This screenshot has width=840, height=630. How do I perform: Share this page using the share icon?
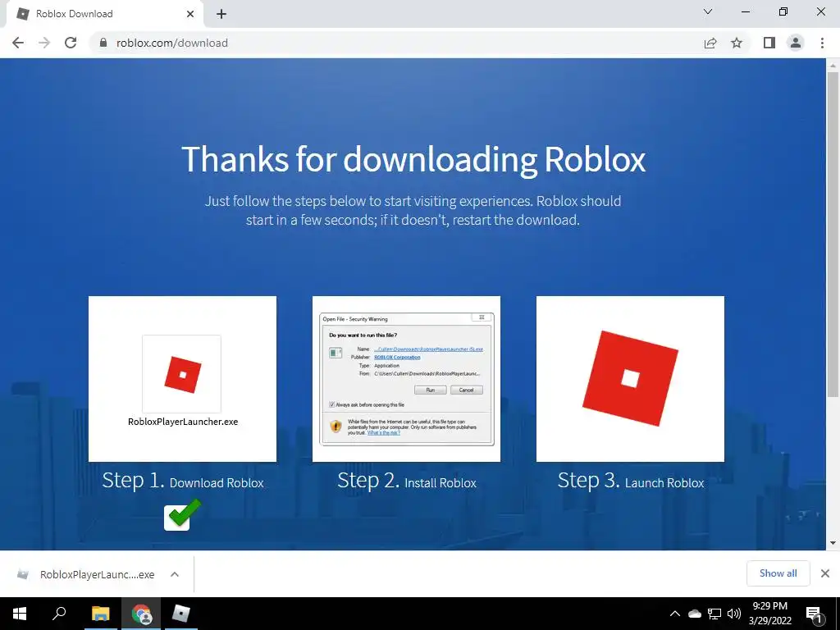710,43
